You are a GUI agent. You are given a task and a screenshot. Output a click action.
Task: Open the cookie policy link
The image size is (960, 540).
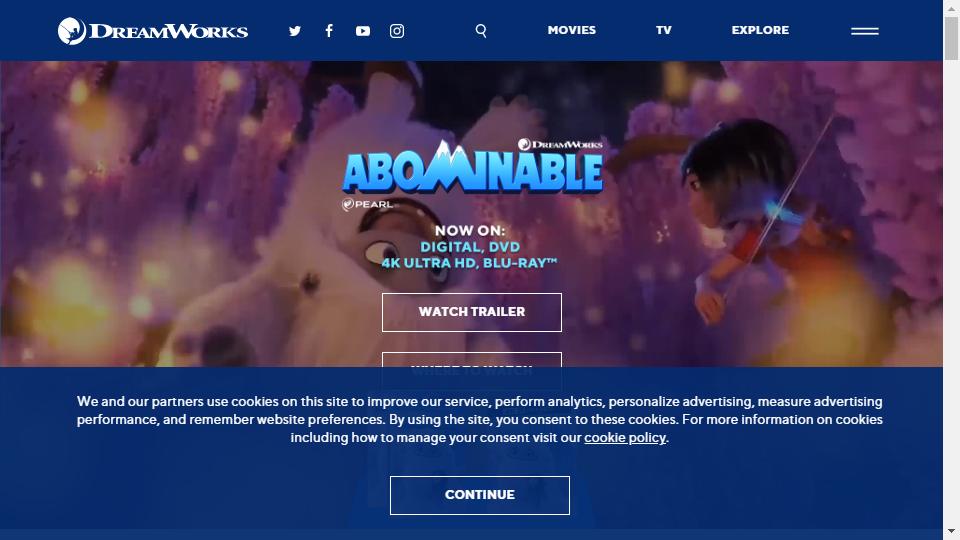pos(624,437)
